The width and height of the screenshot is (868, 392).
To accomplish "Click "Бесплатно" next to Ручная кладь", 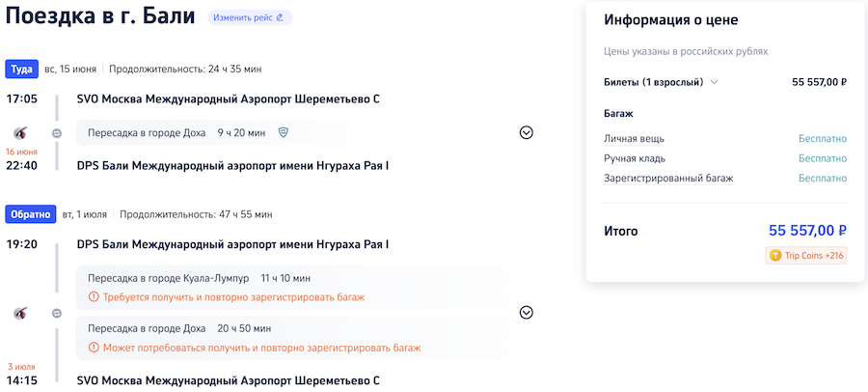I will click(x=822, y=158).
